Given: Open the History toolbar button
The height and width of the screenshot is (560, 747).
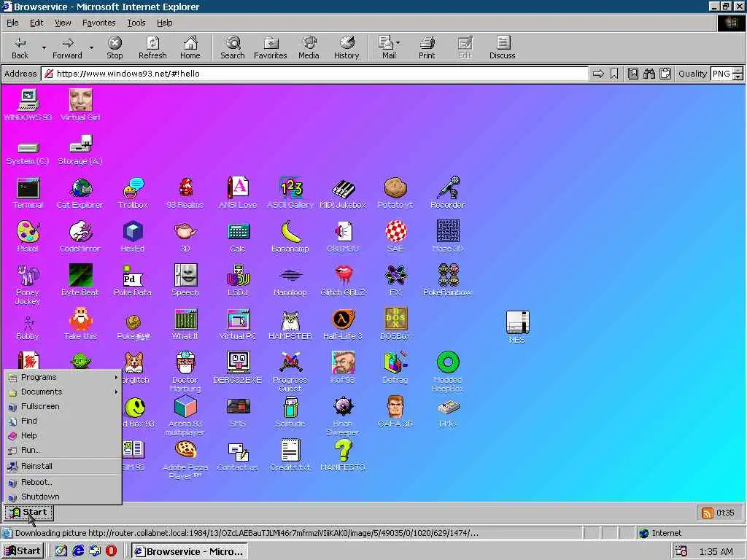Looking at the screenshot, I should (x=347, y=47).
